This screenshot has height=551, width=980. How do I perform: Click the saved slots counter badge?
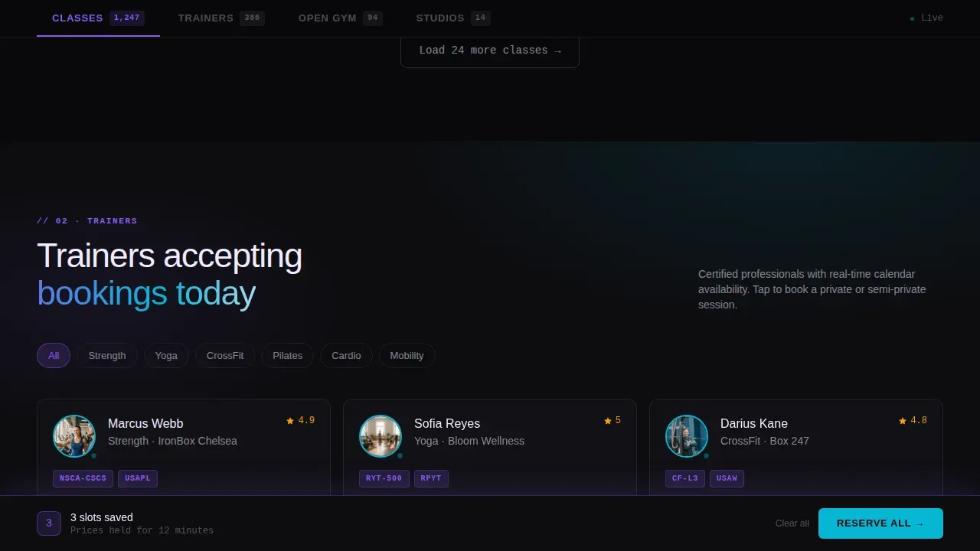(x=49, y=523)
